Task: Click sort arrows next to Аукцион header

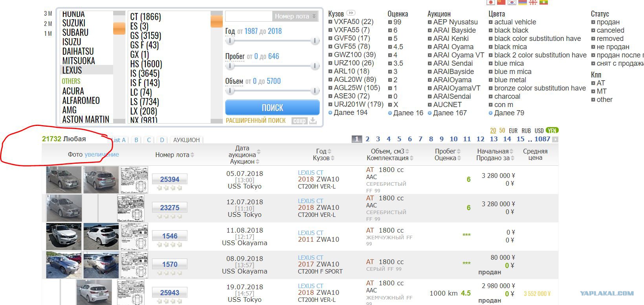Action: pos(257,162)
